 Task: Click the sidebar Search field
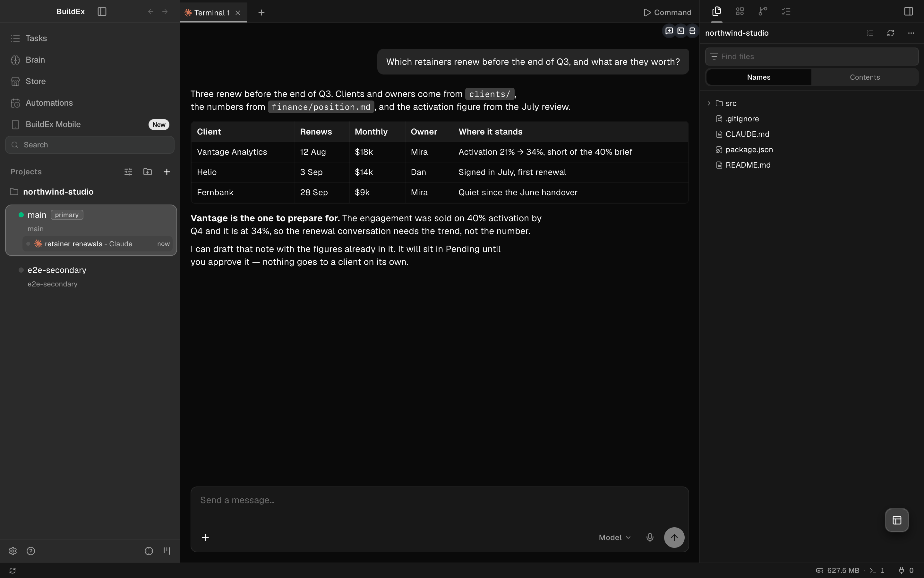click(90, 145)
